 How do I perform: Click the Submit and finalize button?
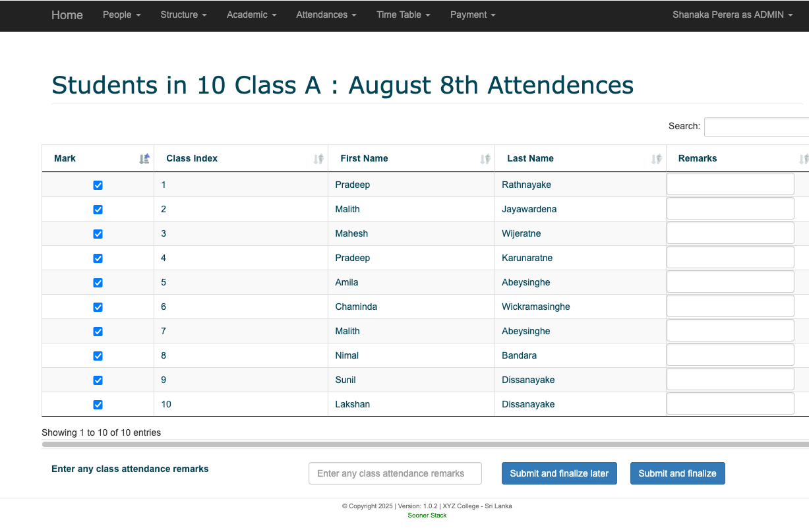click(x=677, y=473)
